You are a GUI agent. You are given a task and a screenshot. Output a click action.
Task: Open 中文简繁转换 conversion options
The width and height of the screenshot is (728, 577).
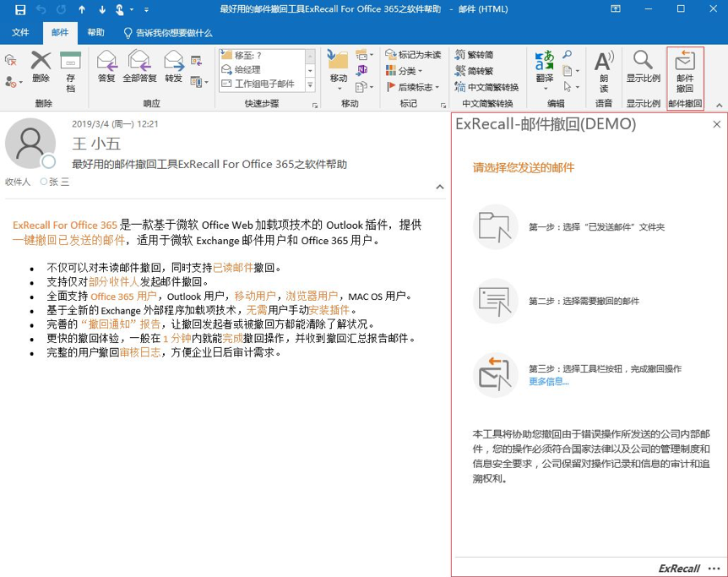486,87
